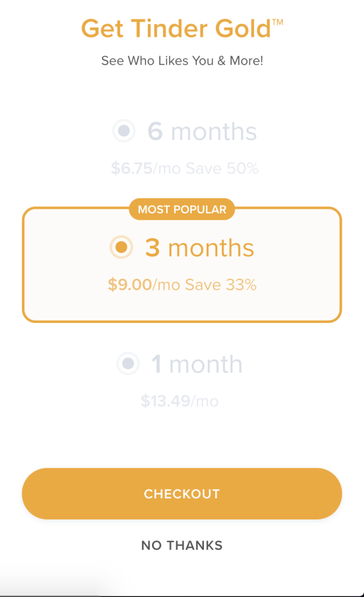Click the trademark symbol beside Tinder Gold
This screenshot has height=597, width=364.
click(278, 22)
